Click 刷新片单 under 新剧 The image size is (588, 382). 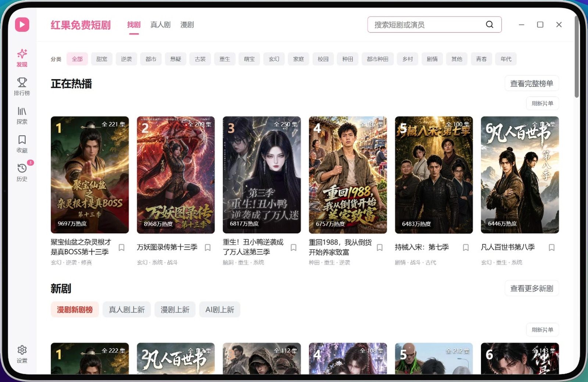tap(542, 330)
